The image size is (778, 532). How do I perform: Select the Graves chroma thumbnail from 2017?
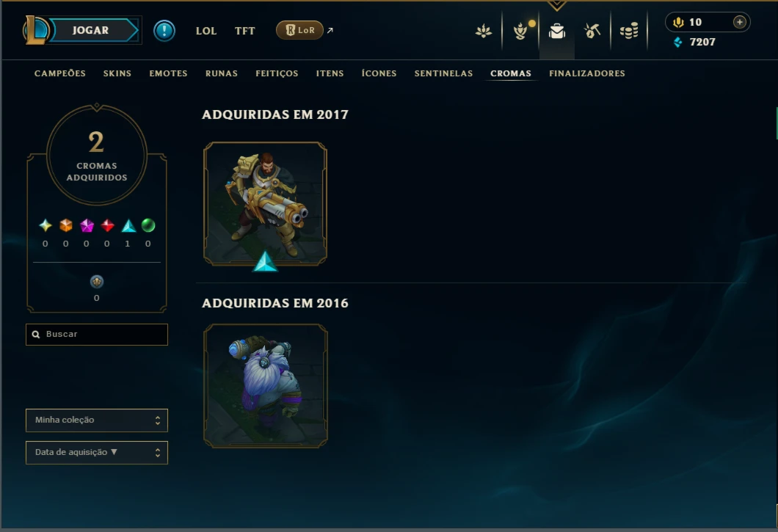pos(266,203)
